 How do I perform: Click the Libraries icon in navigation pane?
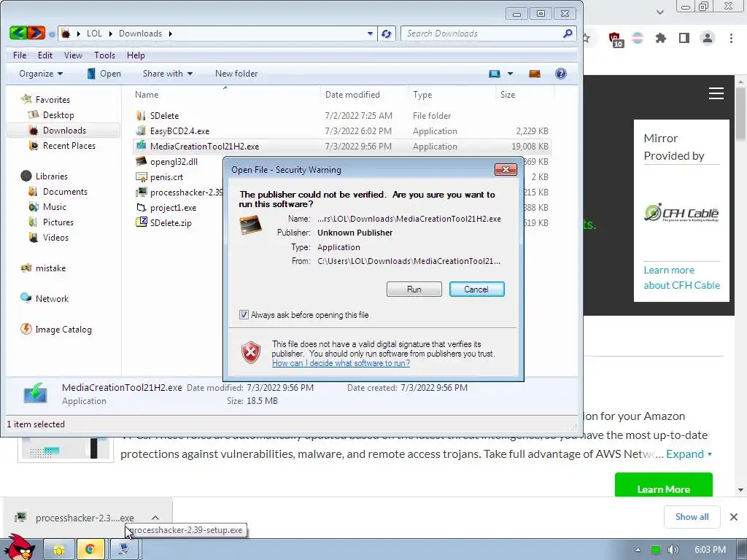pyautogui.click(x=26, y=176)
